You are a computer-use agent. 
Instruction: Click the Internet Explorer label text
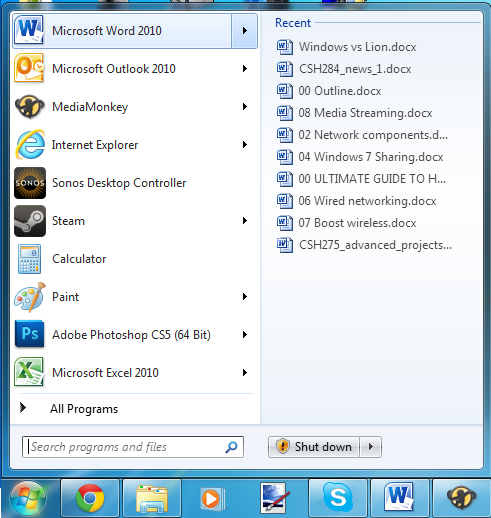(x=95, y=145)
